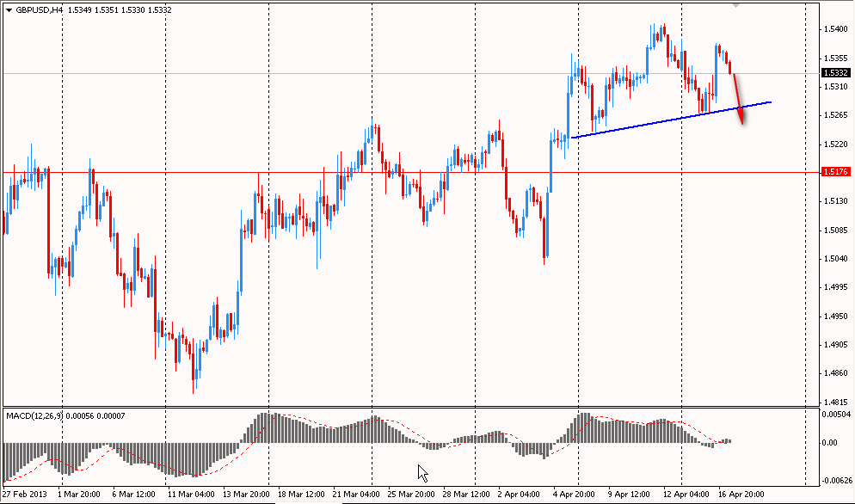
Task: Click the 28 Mar 12:00 time label
Action: click(467, 495)
